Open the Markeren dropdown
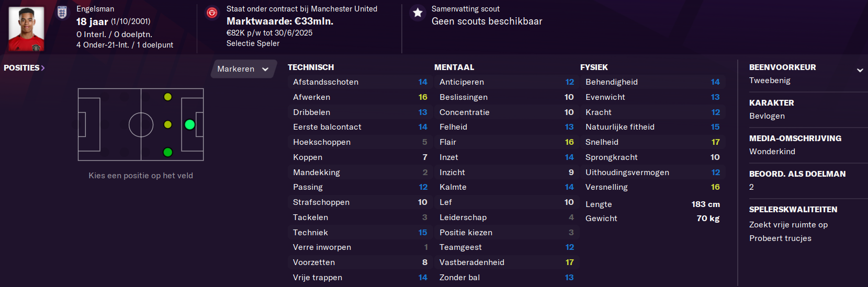868x287 pixels. pyautogui.click(x=243, y=69)
